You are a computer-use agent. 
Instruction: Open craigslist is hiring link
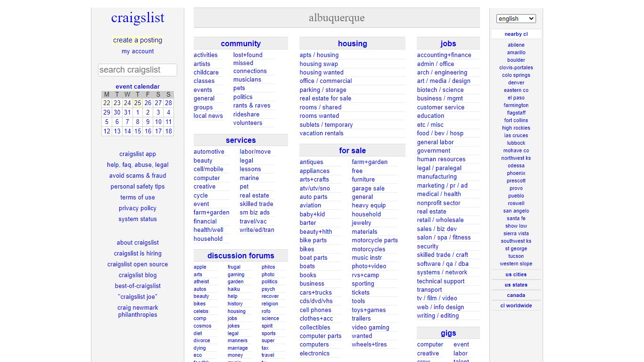pyautogui.click(x=138, y=254)
